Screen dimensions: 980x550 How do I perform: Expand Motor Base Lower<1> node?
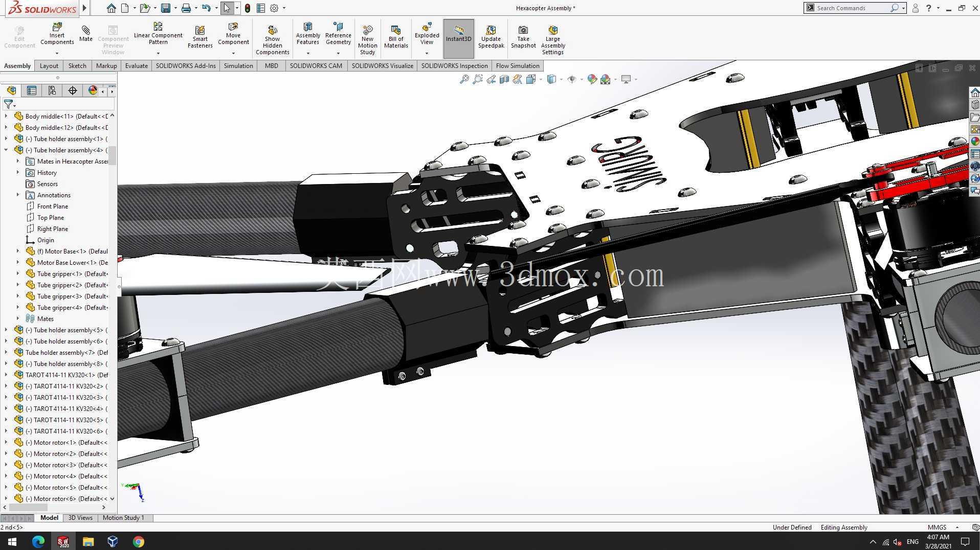coord(18,262)
